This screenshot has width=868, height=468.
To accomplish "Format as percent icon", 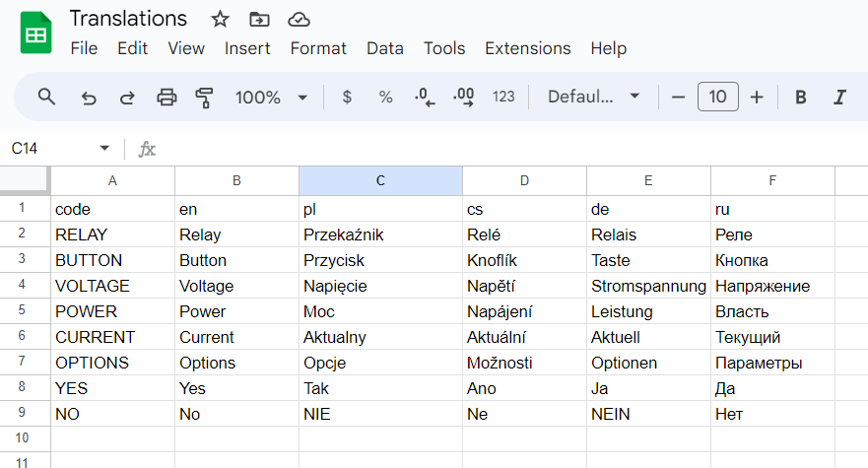I will pyautogui.click(x=385, y=97).
